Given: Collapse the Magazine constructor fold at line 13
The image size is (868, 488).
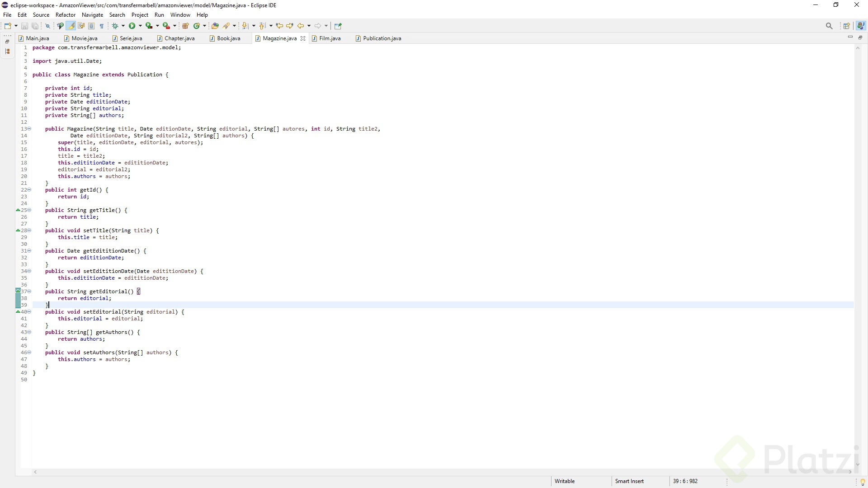Looking at the screenshot, I should click(29, 129).
